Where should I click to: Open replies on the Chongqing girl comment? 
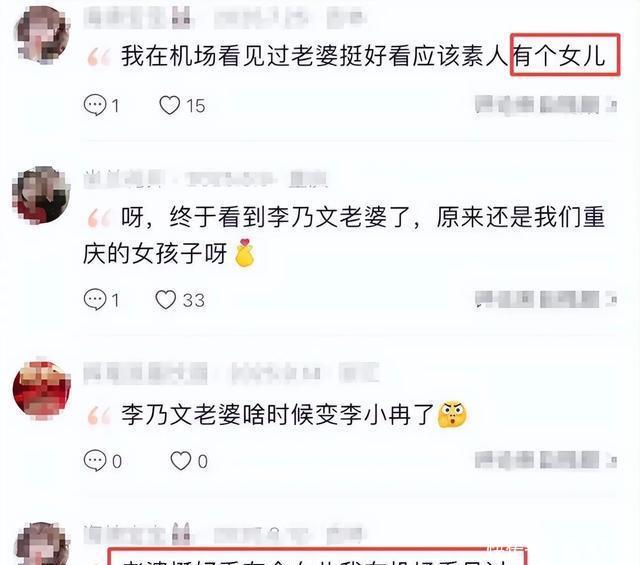pos(101,300)
